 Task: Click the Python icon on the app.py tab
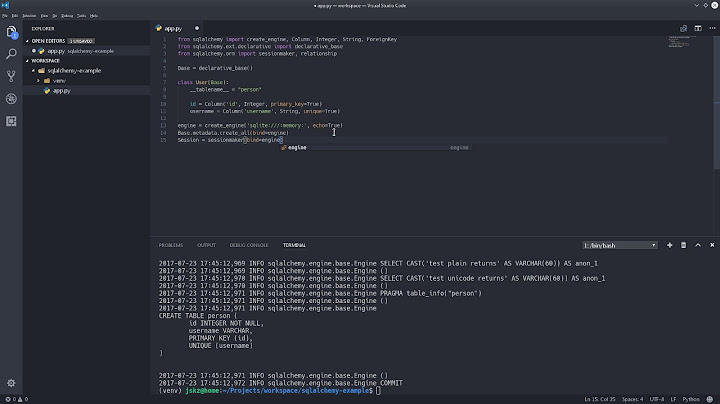click(x=159, y=28)
